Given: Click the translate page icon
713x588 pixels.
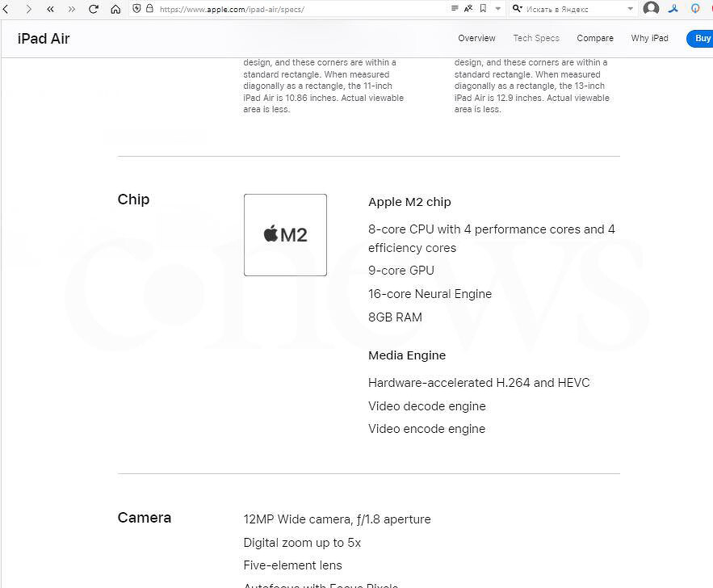Looking at the screenshot, I should (x=468, y=8).
